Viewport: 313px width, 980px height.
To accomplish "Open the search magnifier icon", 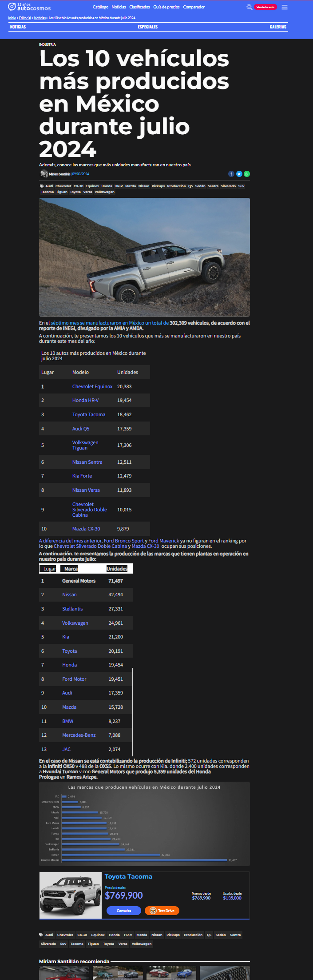I will point(249,7).
